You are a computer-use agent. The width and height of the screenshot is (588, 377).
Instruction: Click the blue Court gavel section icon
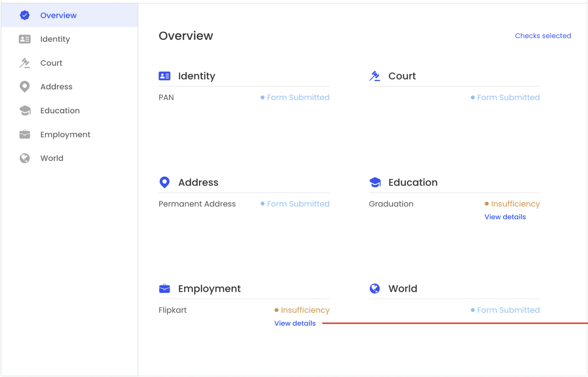click(375, 76)
